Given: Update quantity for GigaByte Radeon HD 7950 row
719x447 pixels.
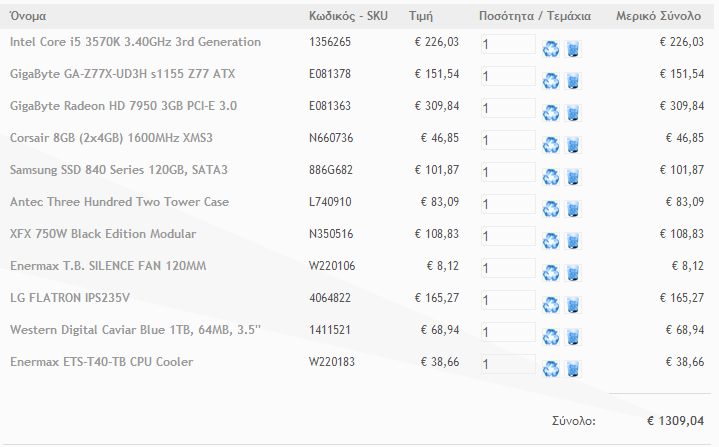Looking at the screenshot, I should tap(551, 113).
